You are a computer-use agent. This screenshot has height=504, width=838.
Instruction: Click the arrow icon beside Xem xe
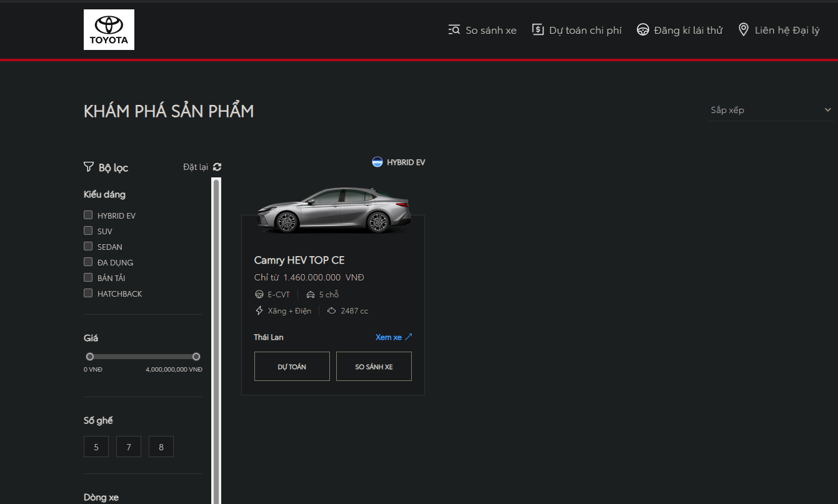pyautogui.click(x=409, y=337)
